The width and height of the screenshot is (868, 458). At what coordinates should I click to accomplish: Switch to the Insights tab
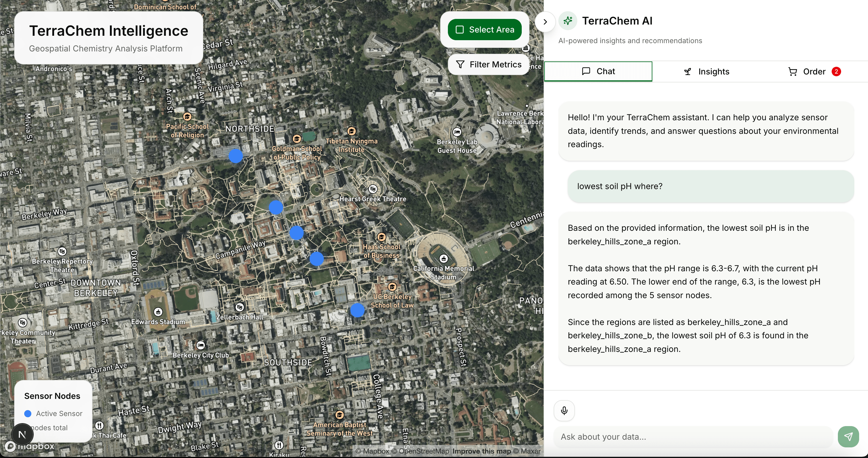pyautogui.click(x=706, y=72)
